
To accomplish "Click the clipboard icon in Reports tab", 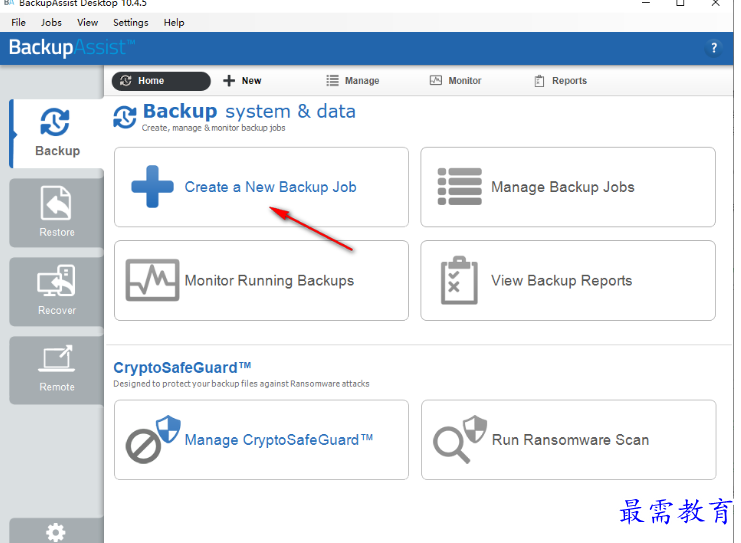I will point(539,81).
